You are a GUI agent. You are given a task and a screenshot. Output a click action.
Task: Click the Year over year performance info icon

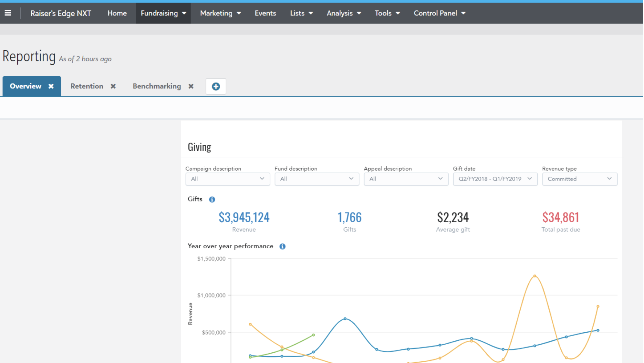[x=282, y=246]
